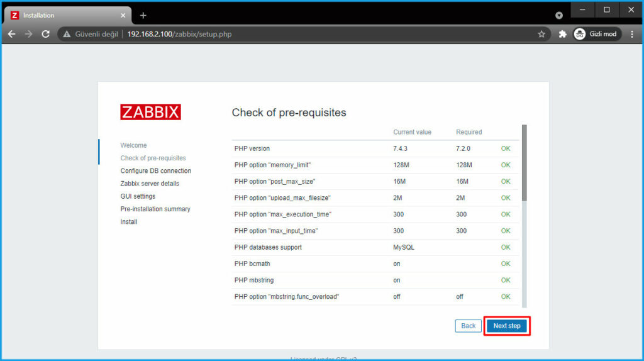The width and height of the screenshot is (644, 361).
Task: Open the extensions puzzle icon
Action: [562, 34]
